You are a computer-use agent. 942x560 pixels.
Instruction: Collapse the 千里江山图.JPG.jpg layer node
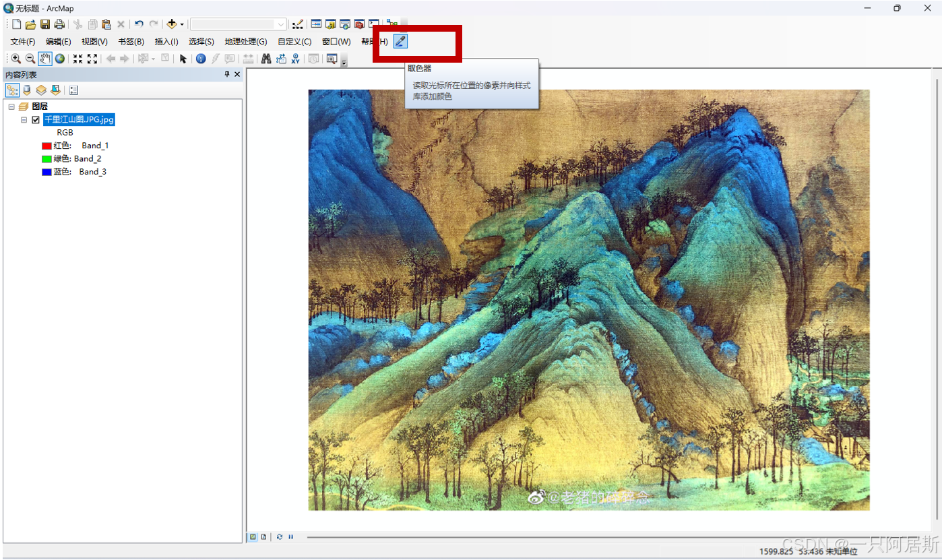[24, 120]
